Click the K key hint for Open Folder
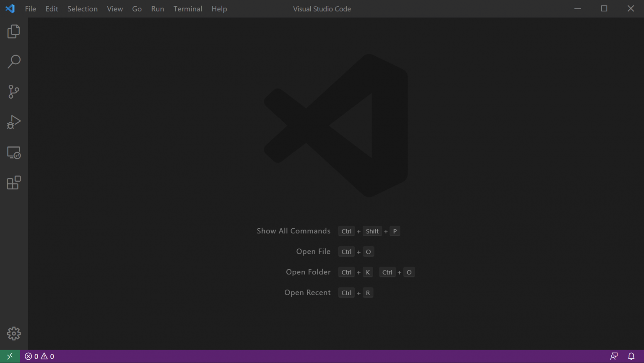This screenshot has width=644, height=363. click(x=368, y=272)
